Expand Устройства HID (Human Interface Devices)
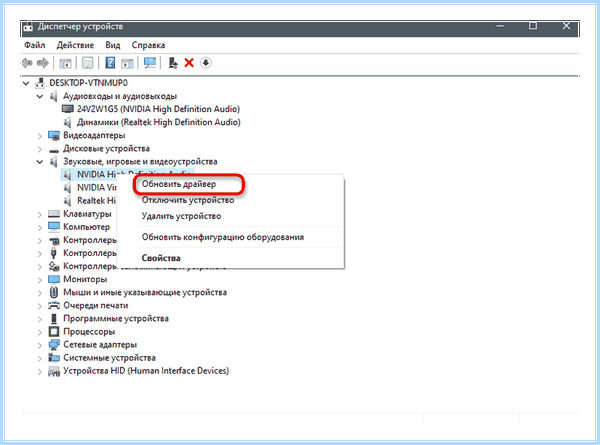Viewport: 600px width, 445px height. (x=39, y=371)
